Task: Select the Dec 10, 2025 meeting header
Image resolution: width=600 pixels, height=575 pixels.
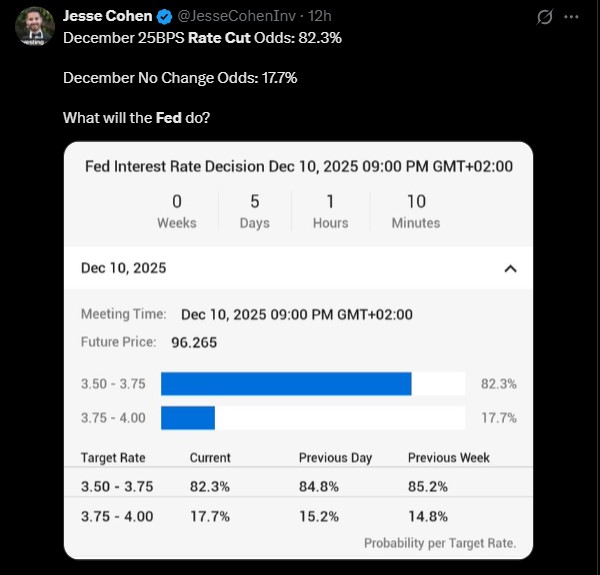Action: coord(124,268)
